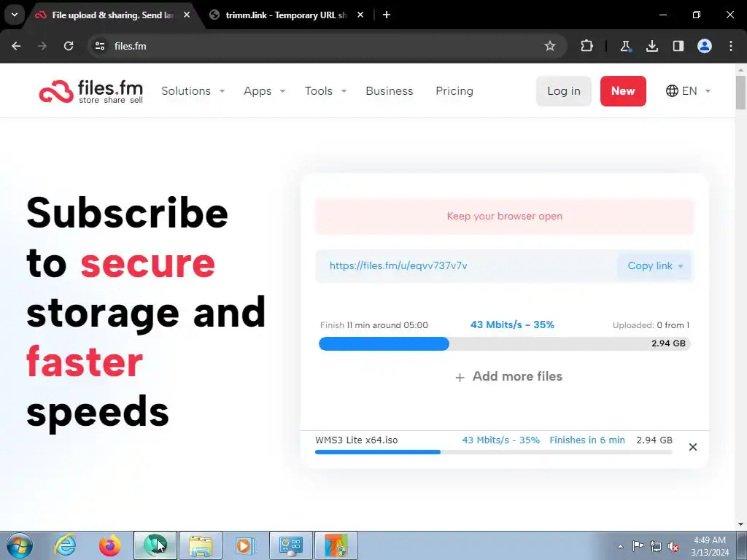
Task: Click the page vertical scrollbar
Action: pyautogui.click(x=741, y=92)
